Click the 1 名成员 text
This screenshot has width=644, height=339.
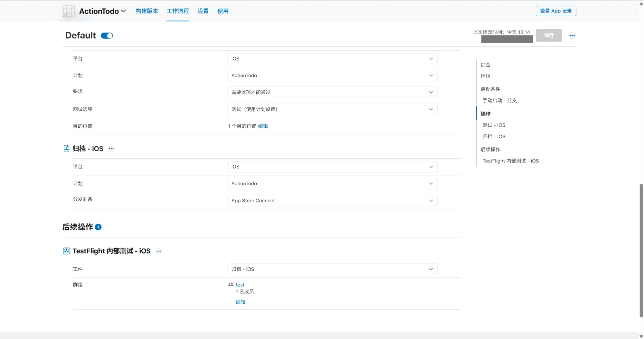245,291
